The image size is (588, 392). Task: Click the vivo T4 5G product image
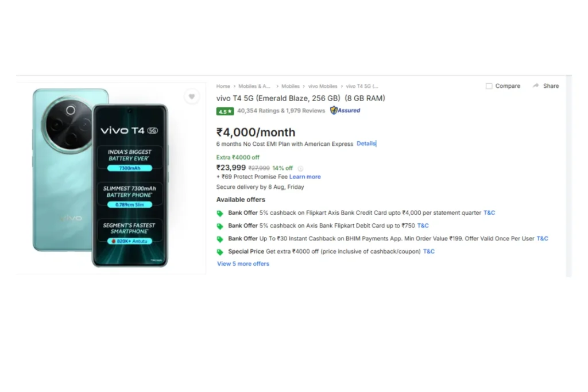(x=100, y=177)
